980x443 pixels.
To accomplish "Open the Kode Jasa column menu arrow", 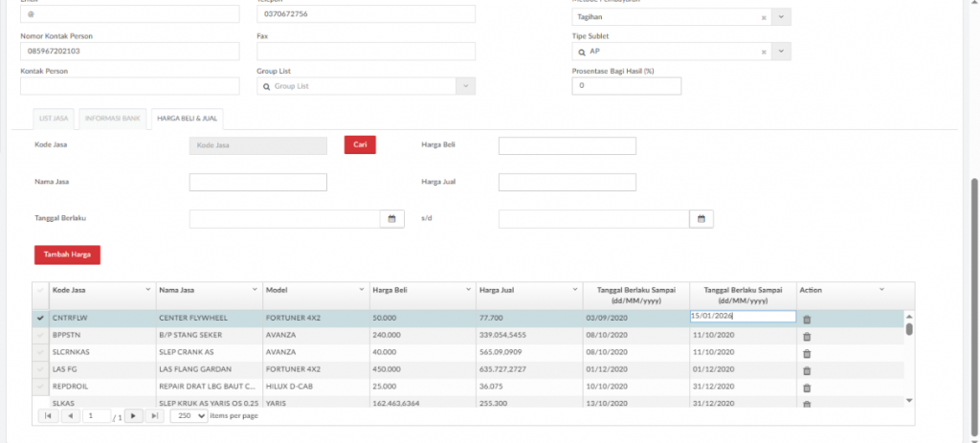I will point(147,289).
